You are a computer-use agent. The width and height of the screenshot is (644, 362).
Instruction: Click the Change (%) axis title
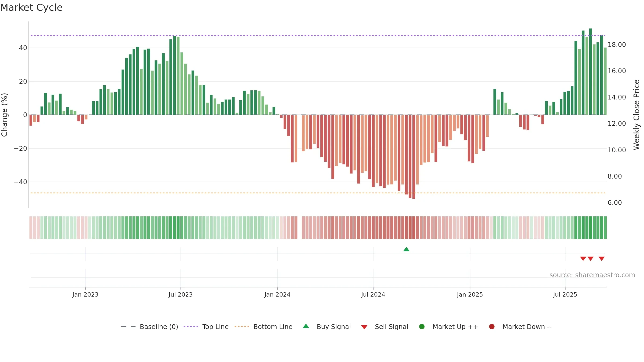4,115
